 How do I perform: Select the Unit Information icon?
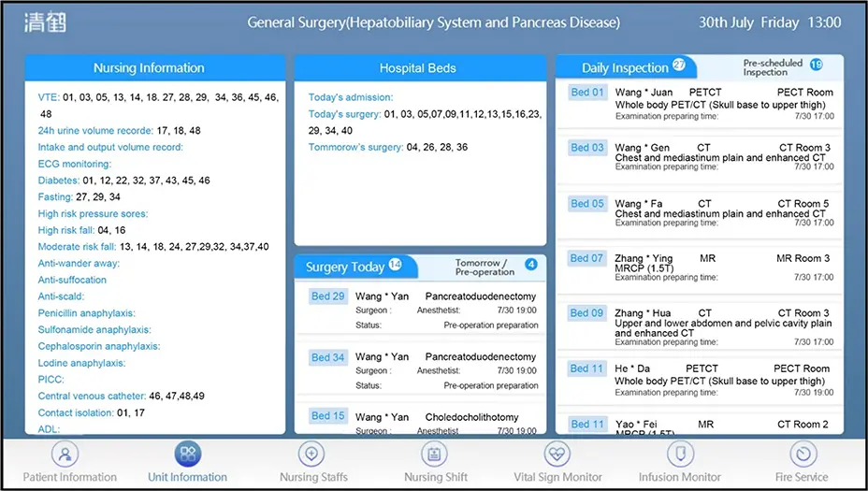(x=187, y=455)
